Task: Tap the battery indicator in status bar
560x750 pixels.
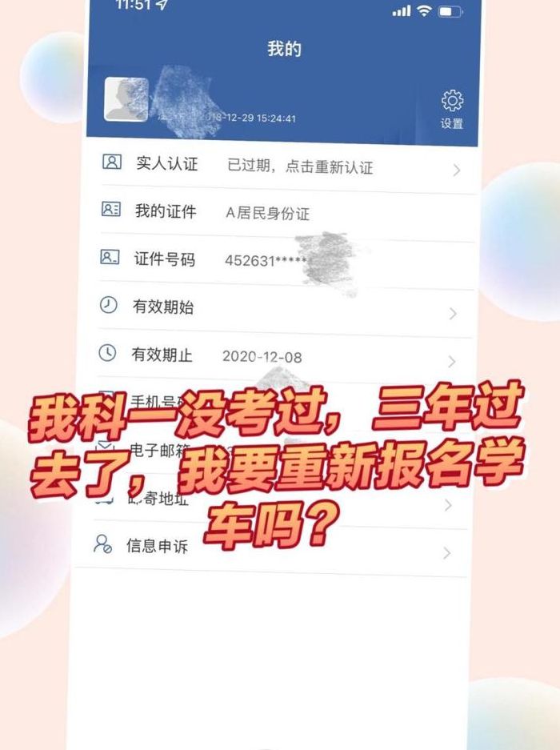Action: point(450,11)
